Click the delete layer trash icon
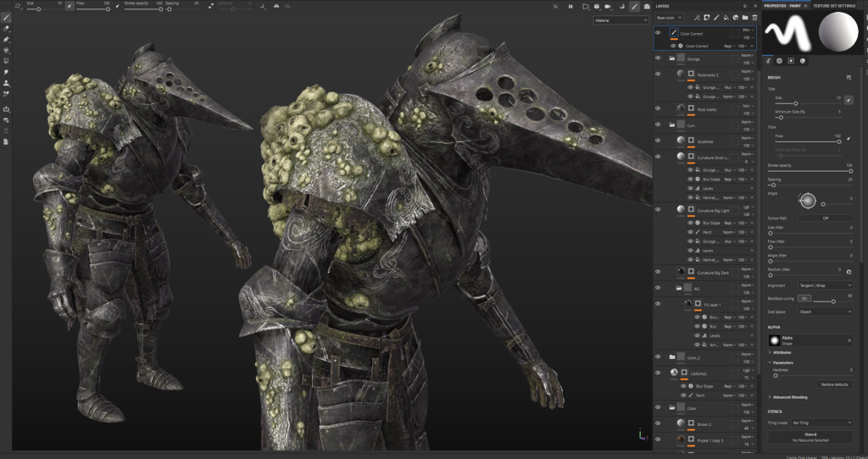The image size is (868, 459). coord(754,17)
